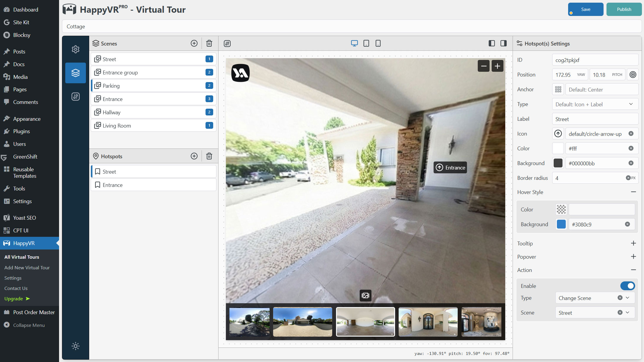
Task: Open Add New Virtual Tour menu
Action: (27, 268)
